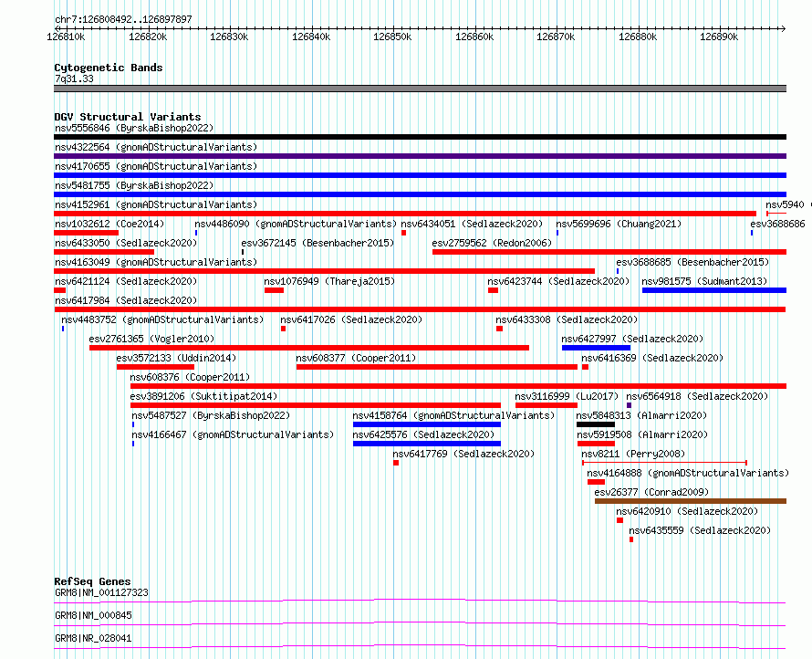Image resolution: width=812 pixels, height=659 pixels.
Task: Open nsv5699696 (Chuang2021) variant label
Action: click(619, 224)
